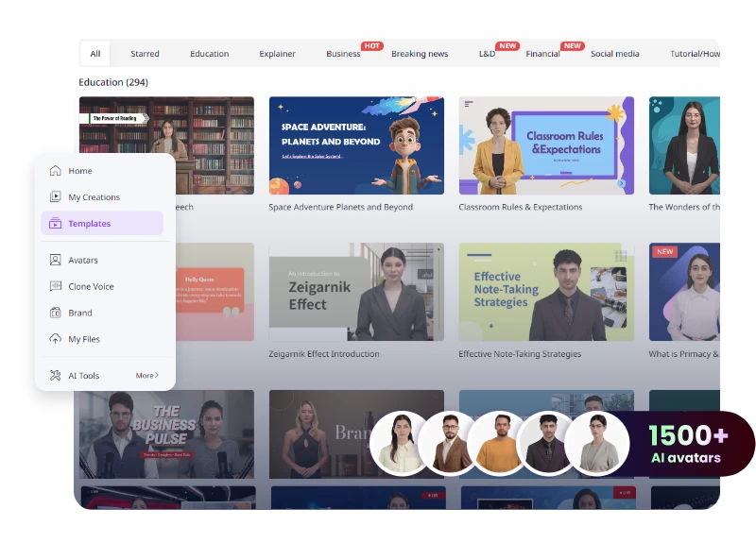Click the Clone Voice waveform icon

[56, 286]
